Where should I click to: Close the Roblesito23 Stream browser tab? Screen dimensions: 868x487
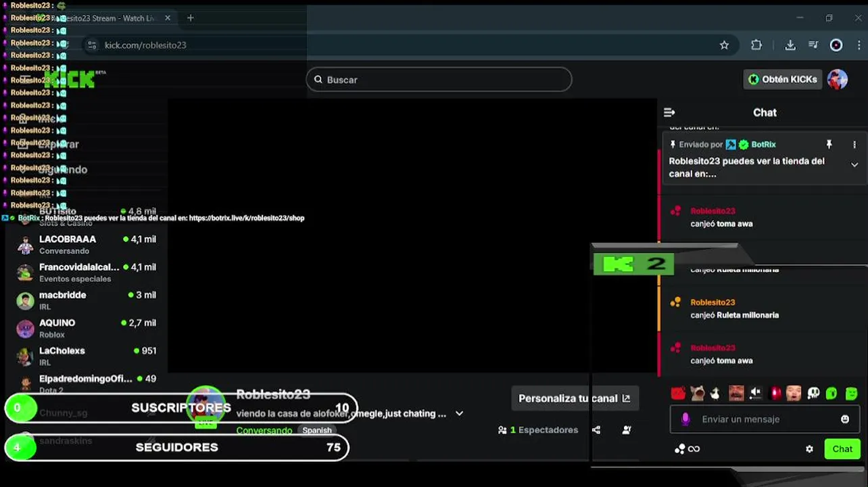168,18
